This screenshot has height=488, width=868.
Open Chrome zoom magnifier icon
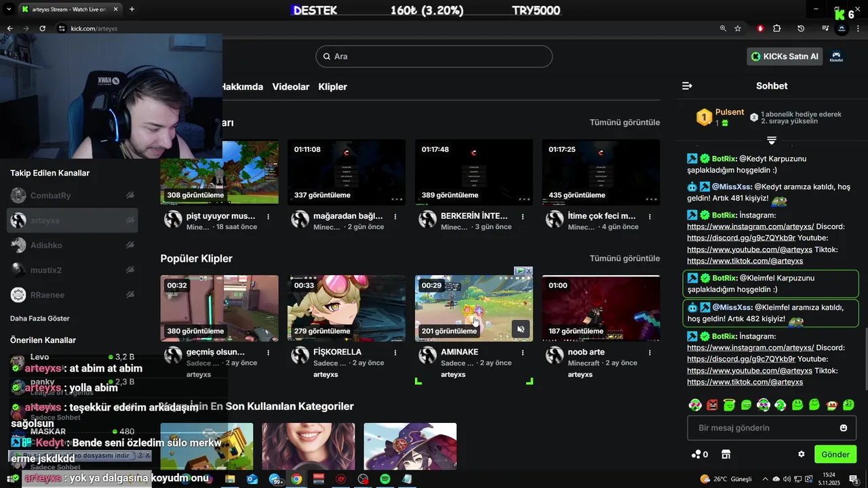click(723, 28)
